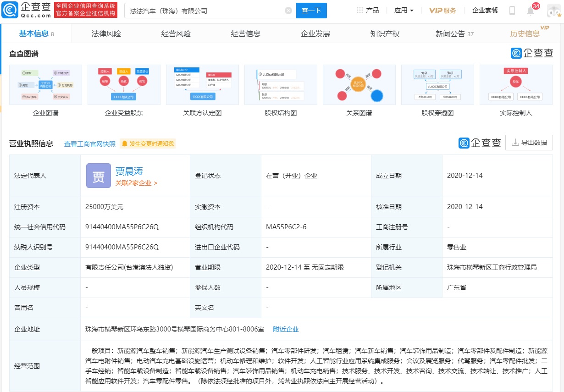Open VIP服务 link in header
Screen dimensions: 564x392
click(x=442, y=10)
